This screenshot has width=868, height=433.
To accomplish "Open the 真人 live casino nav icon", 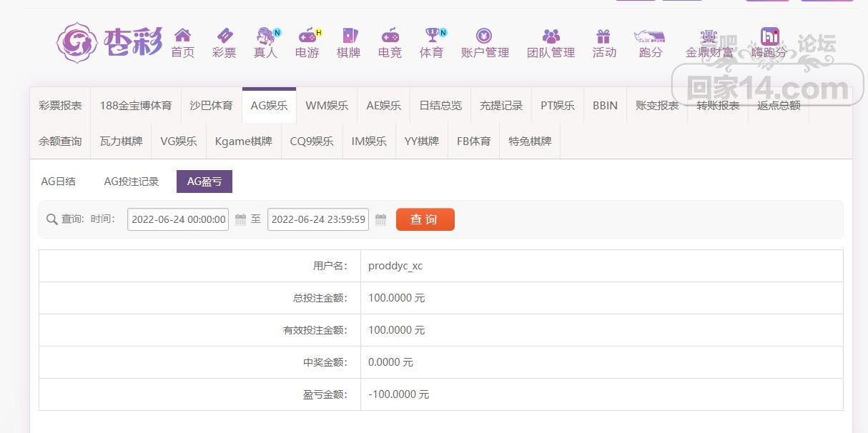I will coord(266,35).
